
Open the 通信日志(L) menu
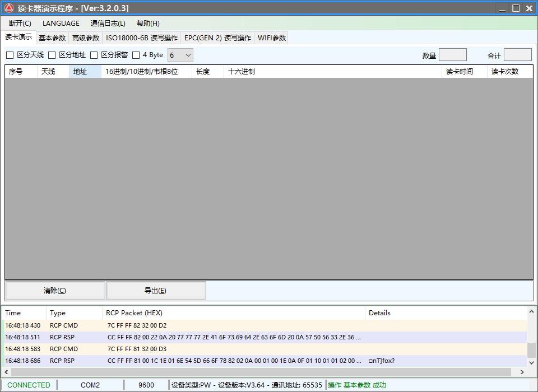(108, 24)
